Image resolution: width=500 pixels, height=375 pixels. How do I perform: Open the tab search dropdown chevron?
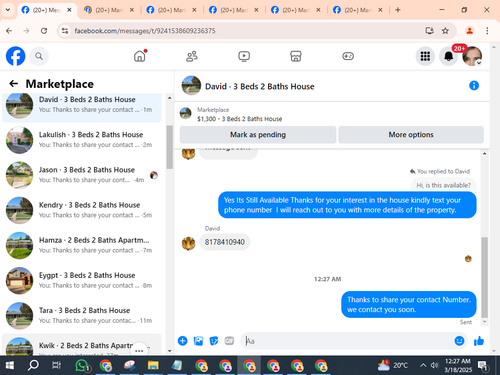tap(8, 10)
